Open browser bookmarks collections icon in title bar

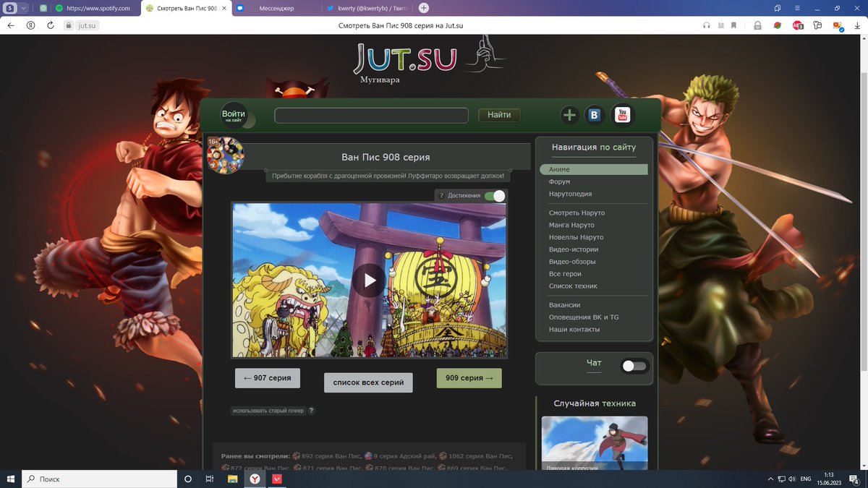click(777, 8)
